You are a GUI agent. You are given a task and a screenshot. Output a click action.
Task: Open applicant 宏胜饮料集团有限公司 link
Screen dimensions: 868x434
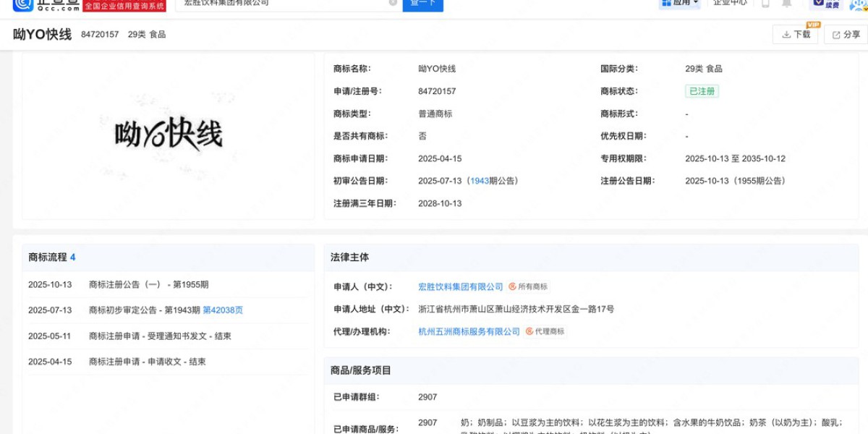(x=461, y=286)
